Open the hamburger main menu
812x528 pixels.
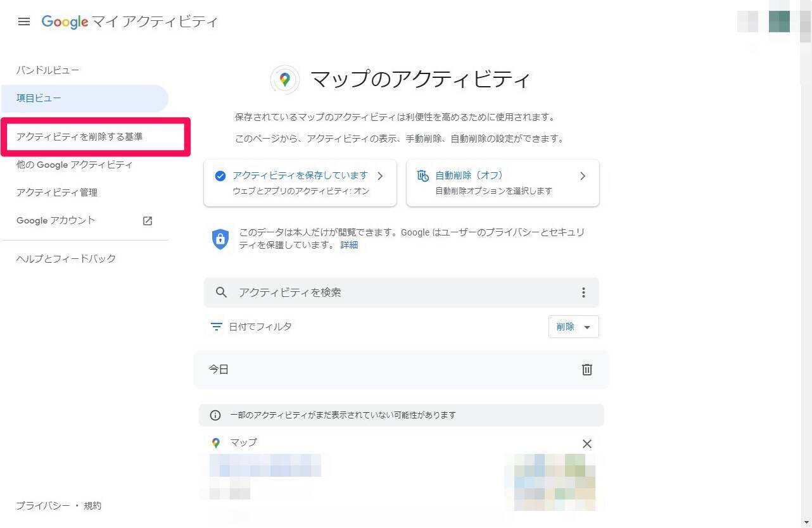24,22
